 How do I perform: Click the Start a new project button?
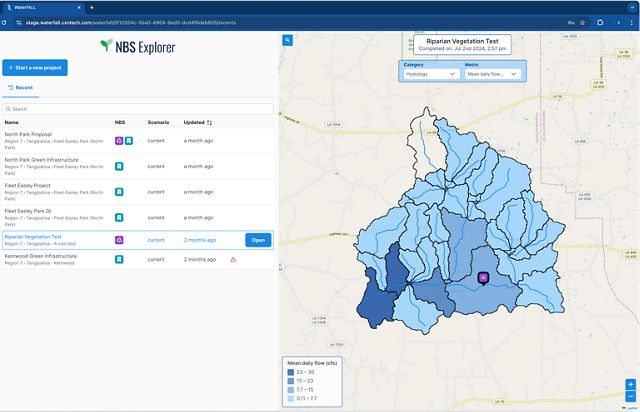[35, 68]
